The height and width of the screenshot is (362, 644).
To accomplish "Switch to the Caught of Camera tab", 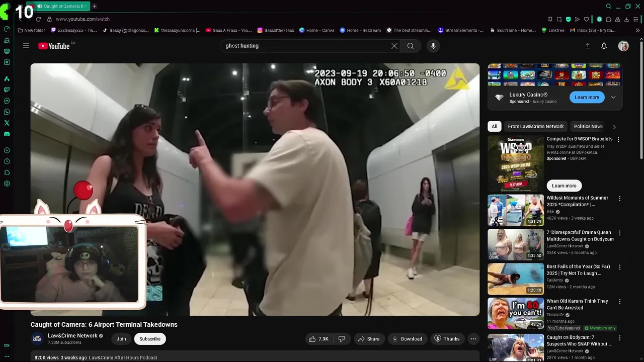I will pos(59,6).
